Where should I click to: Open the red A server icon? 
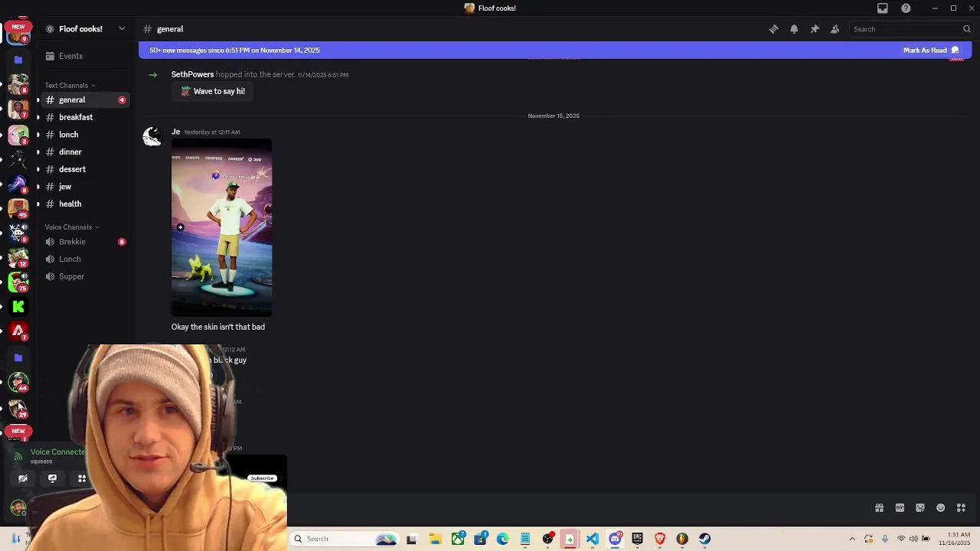(18, 331)
